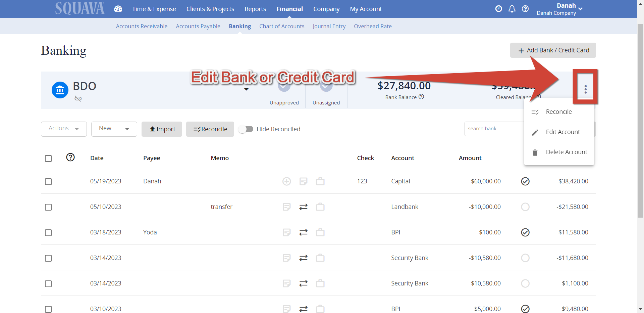This screenshot has height=313, width=644.
Task: Click the Add Bank / Credit Card button
Action: tap(553, 50)
